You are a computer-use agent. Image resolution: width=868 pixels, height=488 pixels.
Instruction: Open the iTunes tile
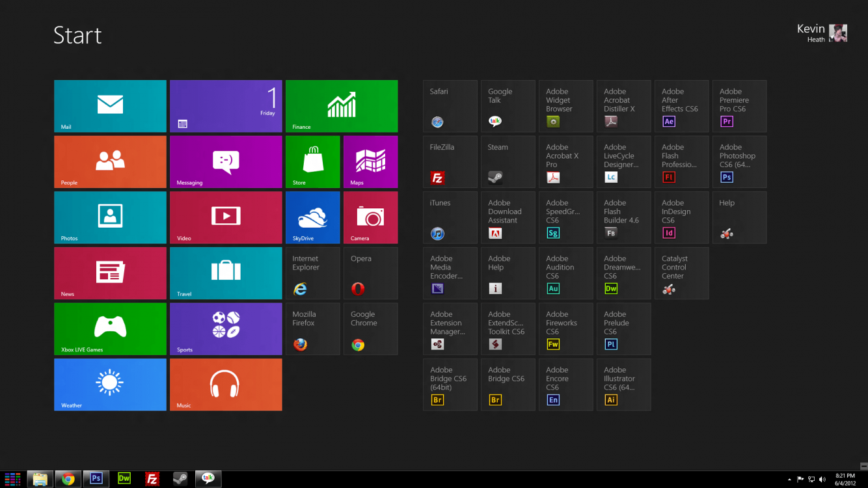[x=450, y=217]
